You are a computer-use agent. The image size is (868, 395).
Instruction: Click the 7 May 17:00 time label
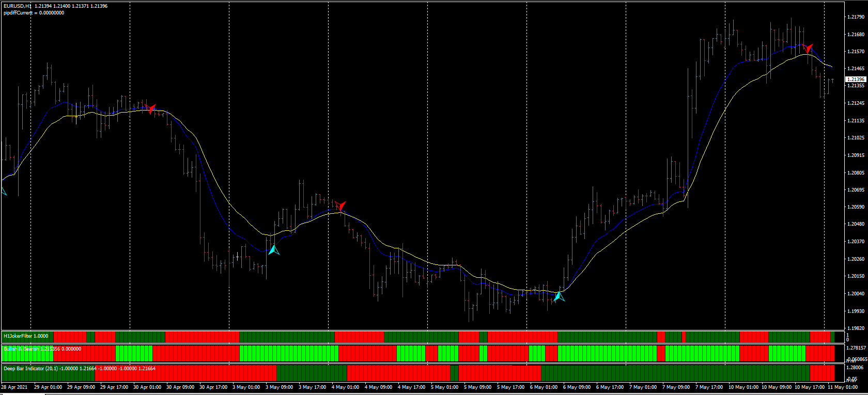click(709, 387)
